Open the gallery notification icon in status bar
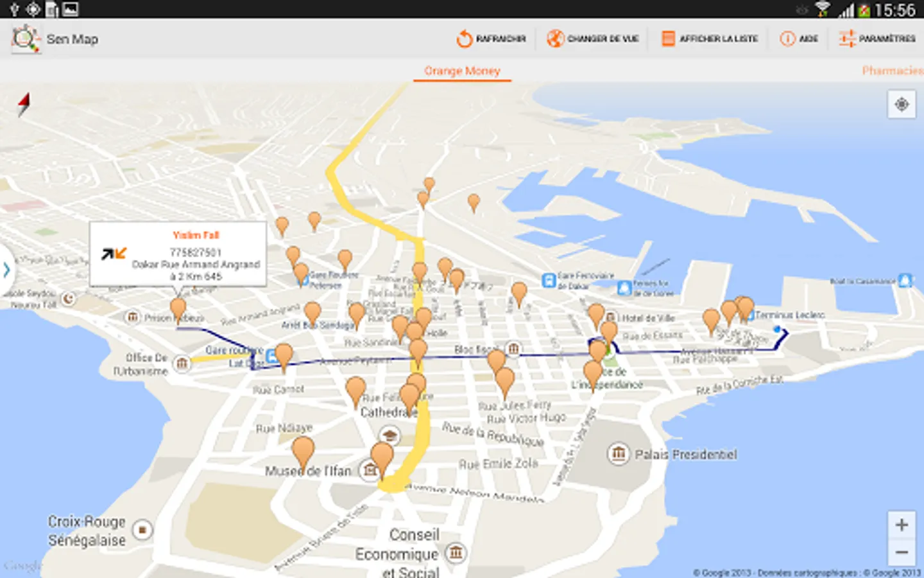 [71, 9]
